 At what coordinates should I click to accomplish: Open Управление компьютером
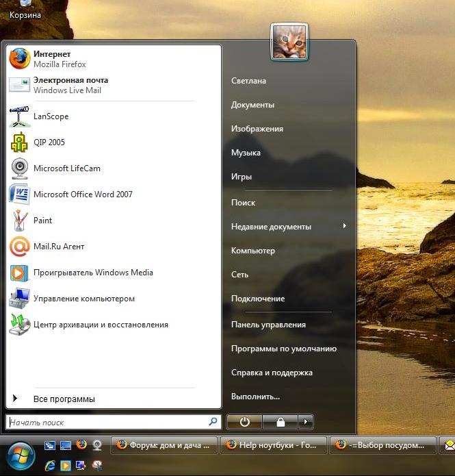tap(114, 299)
